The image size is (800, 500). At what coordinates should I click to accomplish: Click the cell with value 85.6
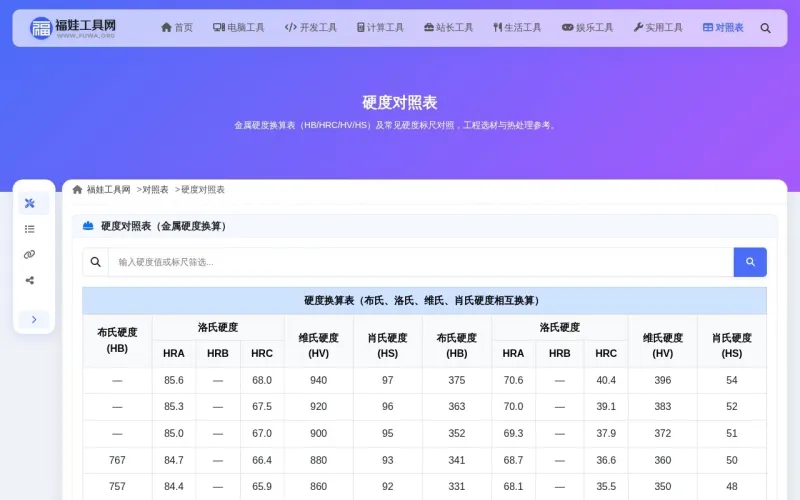click(173, 380)
